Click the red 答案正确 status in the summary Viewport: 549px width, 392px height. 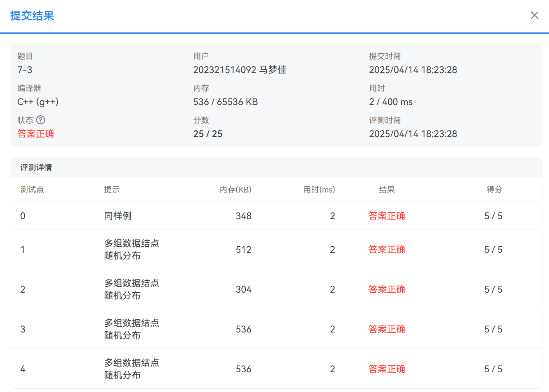click(x=36, y=134)
